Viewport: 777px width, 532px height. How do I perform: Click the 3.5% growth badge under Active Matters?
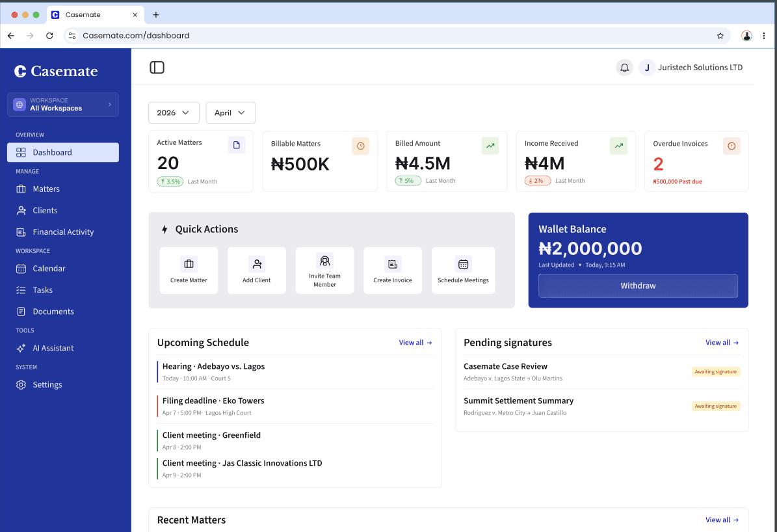(170, 181)
